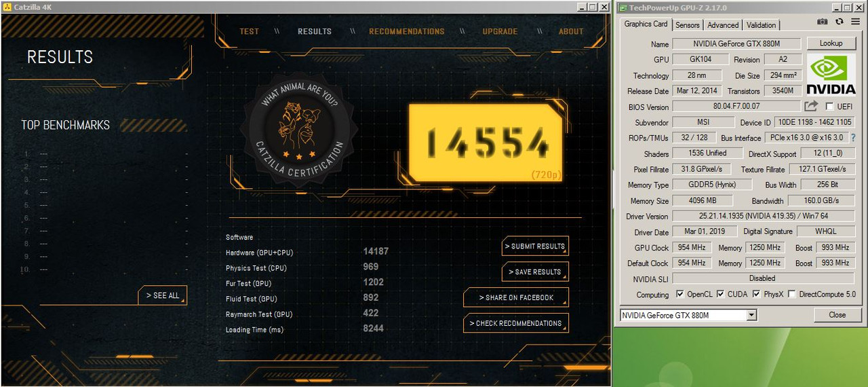Click the BIOS Version field
The height and width of the screenshot is (387, 868).
pos(736,107)
